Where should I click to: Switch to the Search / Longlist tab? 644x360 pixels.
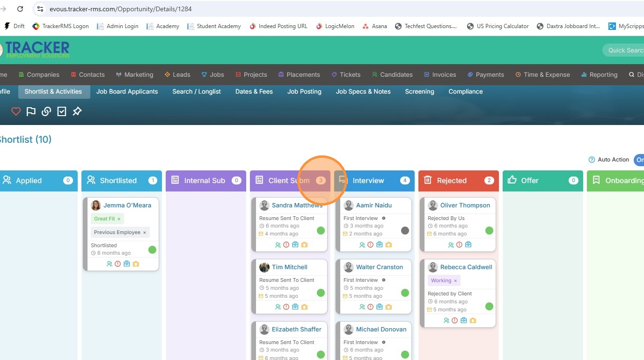[x=197, y=92]
